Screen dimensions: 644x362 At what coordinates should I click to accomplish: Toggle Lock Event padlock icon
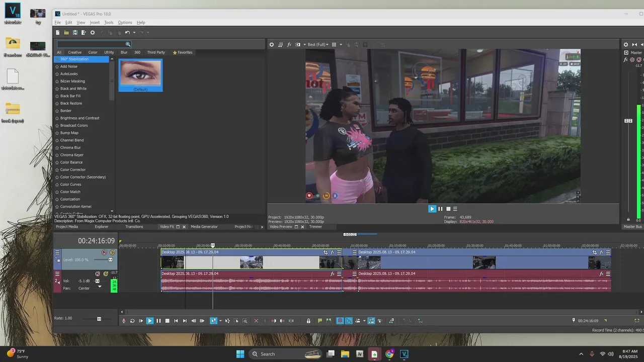click(308, 321)
